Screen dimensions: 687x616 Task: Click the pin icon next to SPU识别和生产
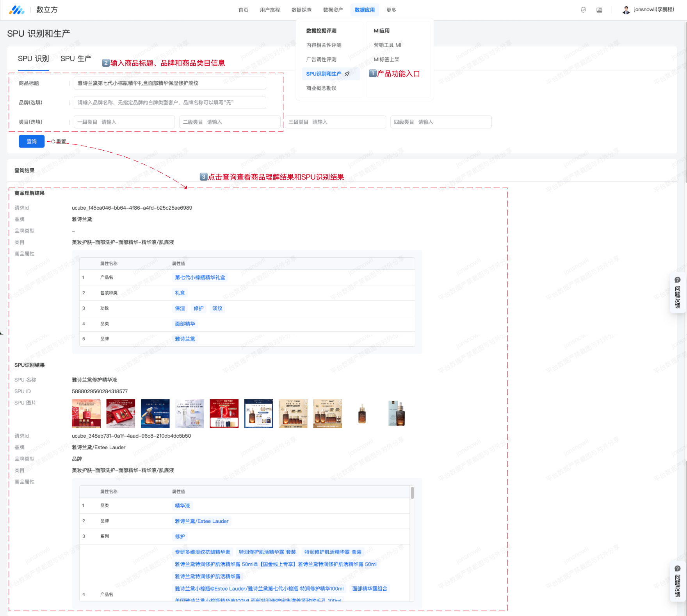pyautogui.click(x=347, y=74)
